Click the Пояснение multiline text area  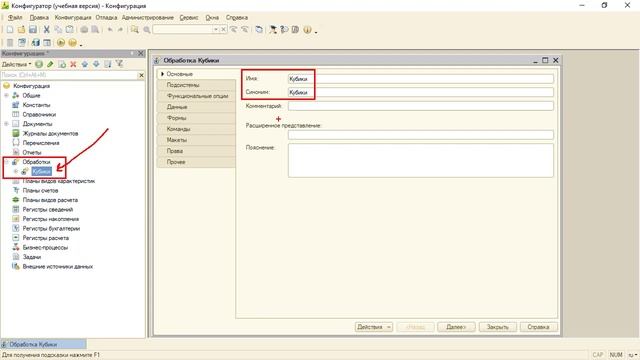(x=421, y=160)
